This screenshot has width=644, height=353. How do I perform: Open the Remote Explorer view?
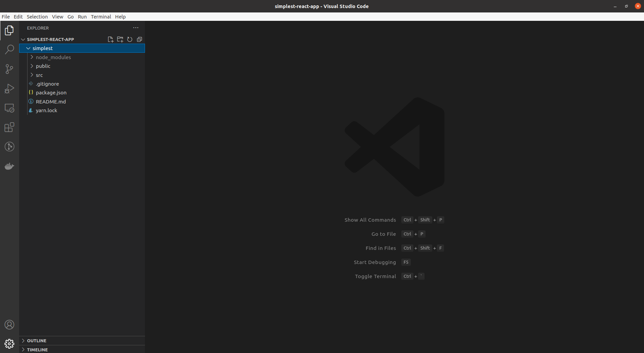coord(9,108)
